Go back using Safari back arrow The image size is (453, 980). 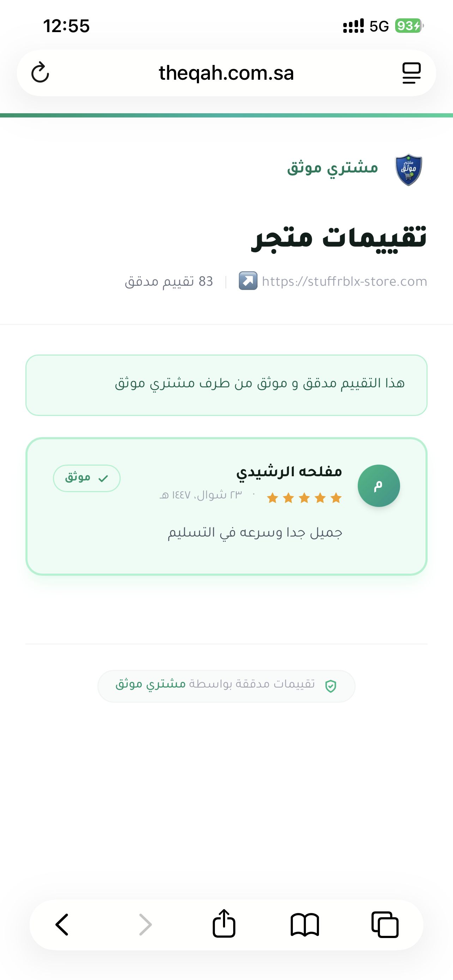tap(62, 925)
